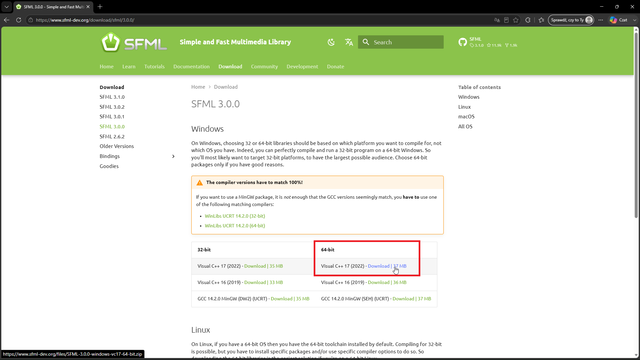Select SFML 3.0.1 in the sidebar

pos(112,117)
